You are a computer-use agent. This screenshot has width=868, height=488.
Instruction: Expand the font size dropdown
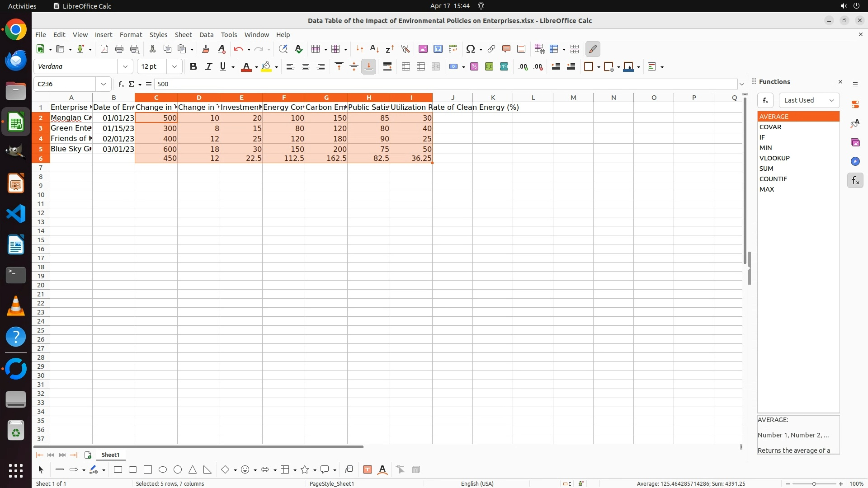174,66
